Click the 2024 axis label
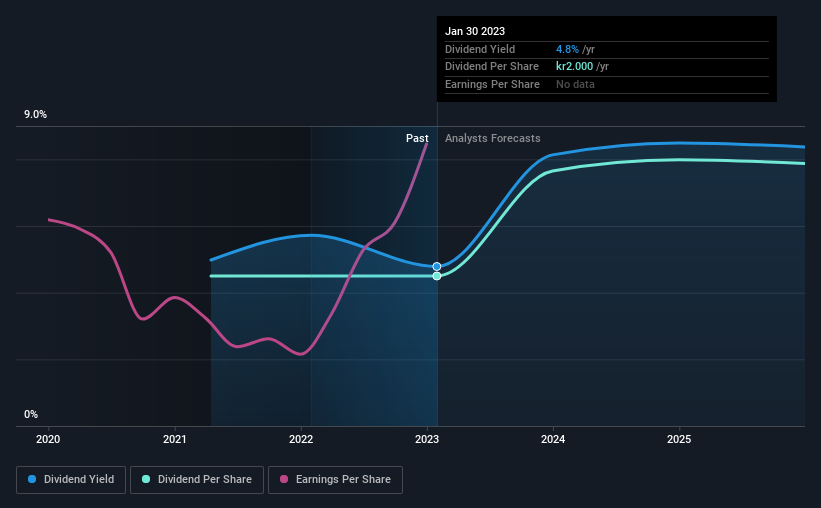 [553, 439]
